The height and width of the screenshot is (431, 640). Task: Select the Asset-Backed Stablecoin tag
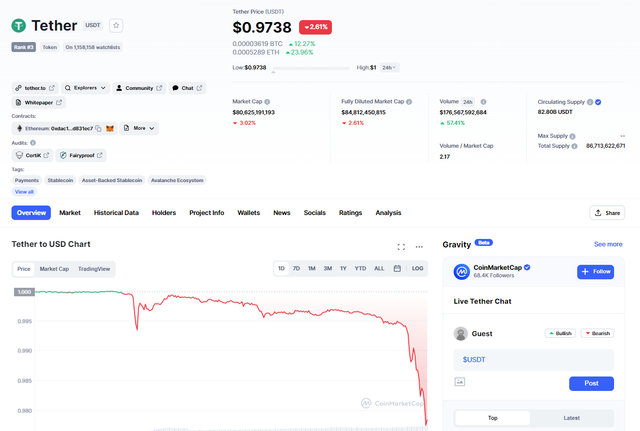(112, 180)
